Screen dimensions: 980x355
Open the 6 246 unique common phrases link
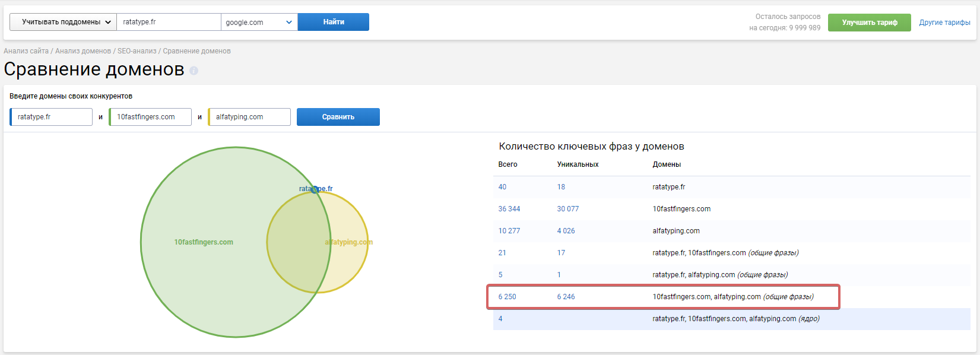[x=566, y=297]
